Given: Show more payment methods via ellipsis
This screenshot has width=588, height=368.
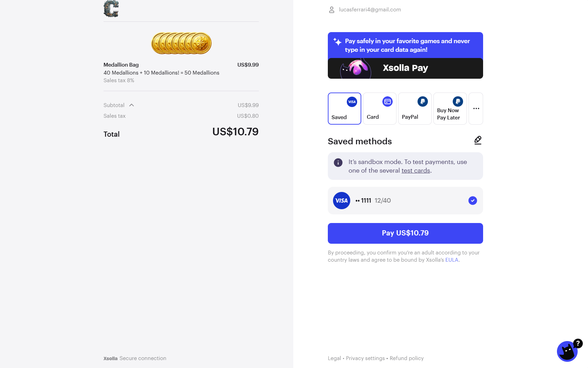Looking at the screenshot, I should point(476,108).
